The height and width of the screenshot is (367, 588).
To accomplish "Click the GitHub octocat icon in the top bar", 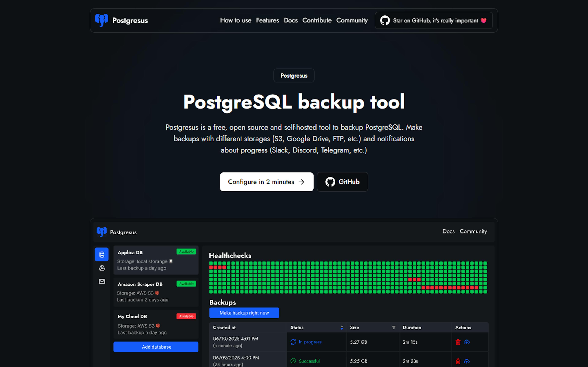I will click(x=385, y=20).
